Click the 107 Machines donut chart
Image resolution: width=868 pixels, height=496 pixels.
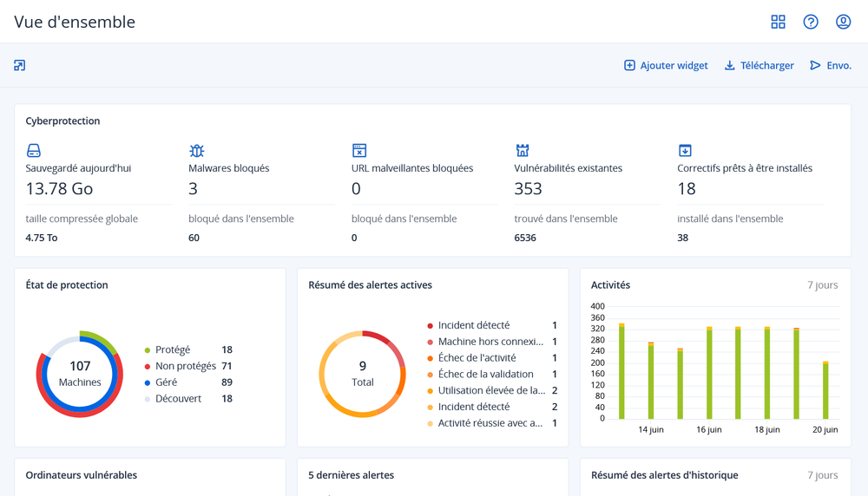(x=80, y=374)
